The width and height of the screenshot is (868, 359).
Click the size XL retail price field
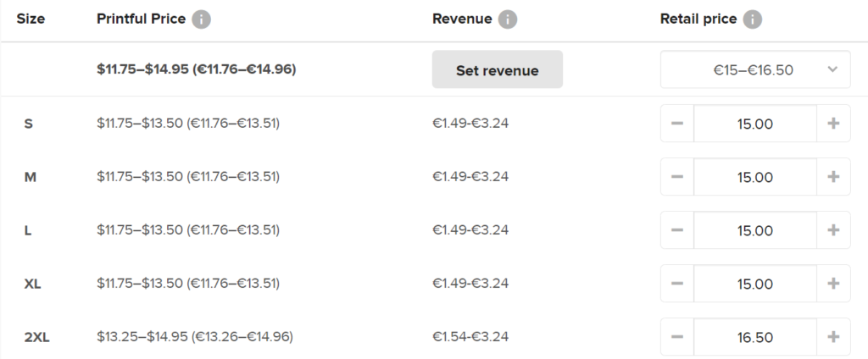click(x=754, y=284)
